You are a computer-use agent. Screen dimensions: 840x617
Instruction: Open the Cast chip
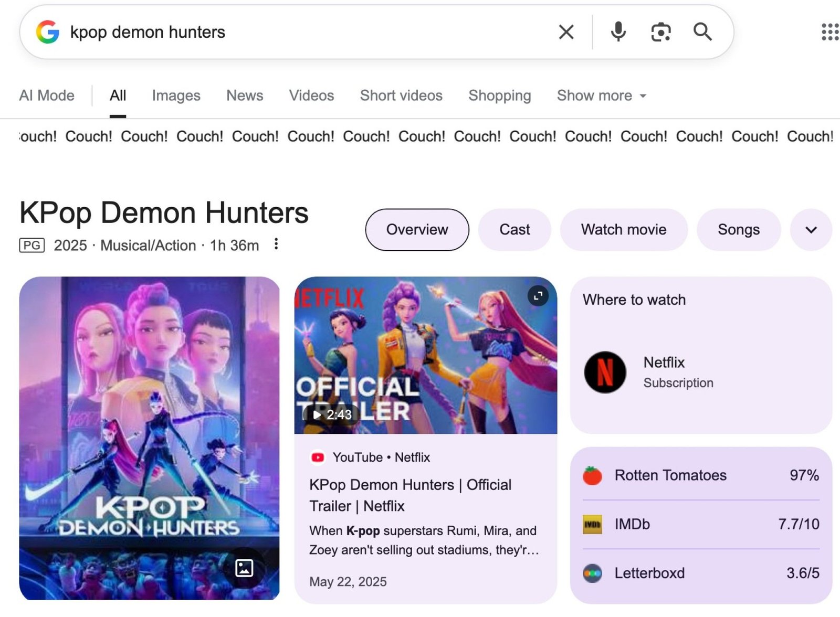pyautogui.click(x=514, y=230)
